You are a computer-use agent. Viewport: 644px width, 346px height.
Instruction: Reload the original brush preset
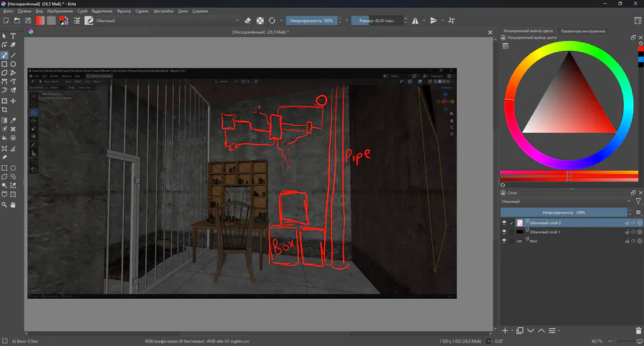[x=272, y=21]
